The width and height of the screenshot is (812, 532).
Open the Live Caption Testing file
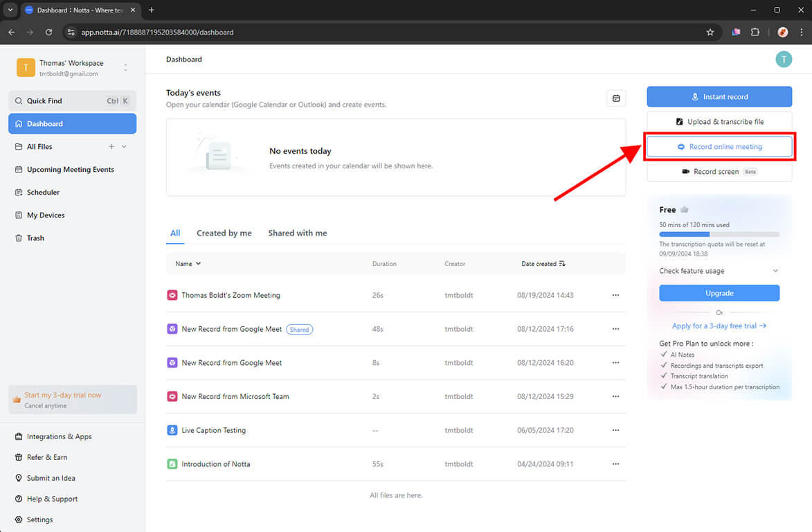coord(213,430)
